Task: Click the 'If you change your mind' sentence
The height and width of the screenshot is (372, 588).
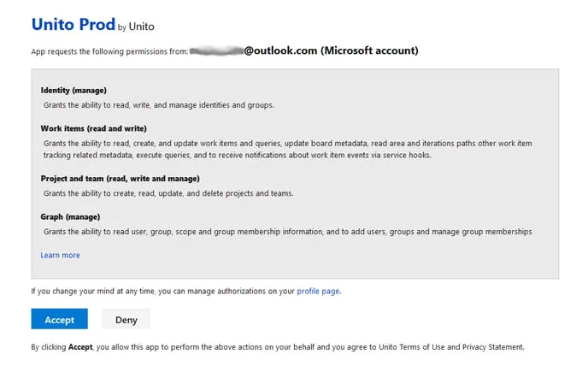Action: (186, 291)
